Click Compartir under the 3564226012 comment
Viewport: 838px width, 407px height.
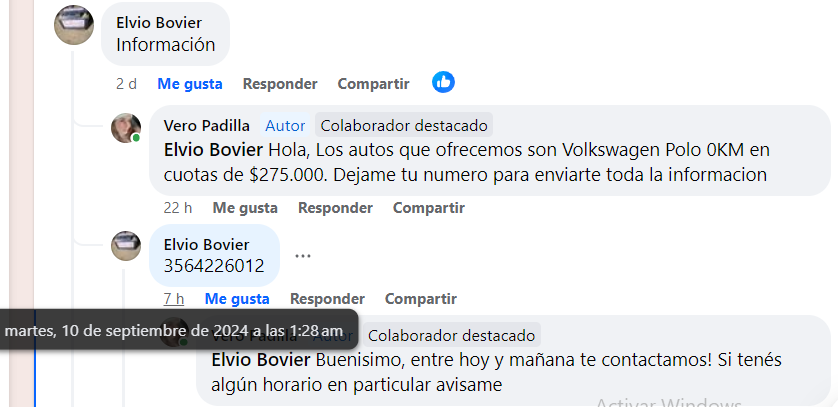(421, 299)
